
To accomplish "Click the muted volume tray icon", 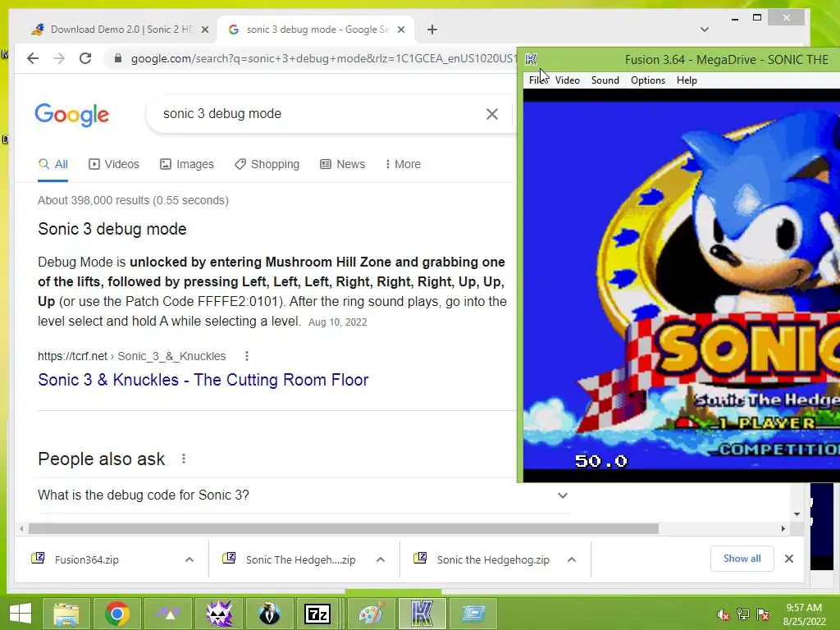I will [x=724, y=614].
